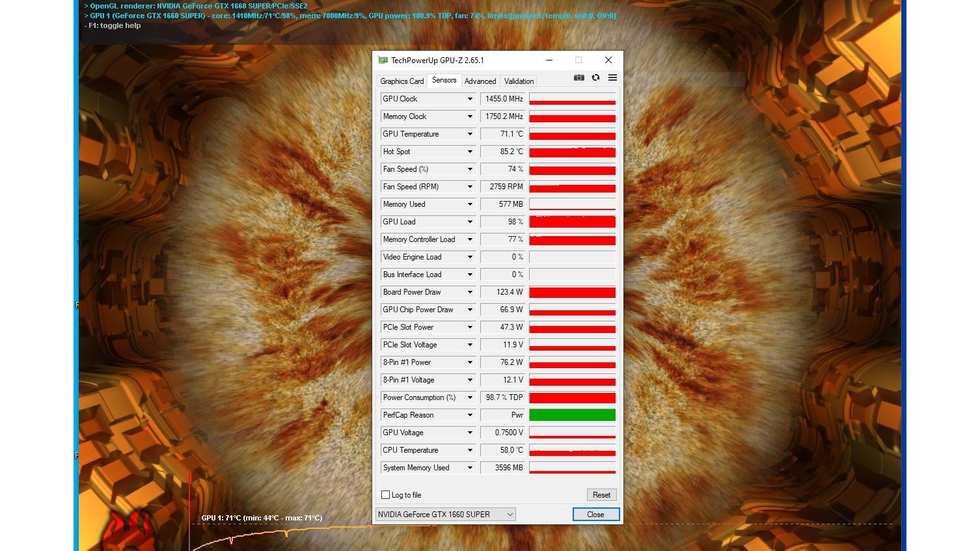Click the Video Engine Load empty graph
Screen dimensions: 980x551
(x=573, y=257)
